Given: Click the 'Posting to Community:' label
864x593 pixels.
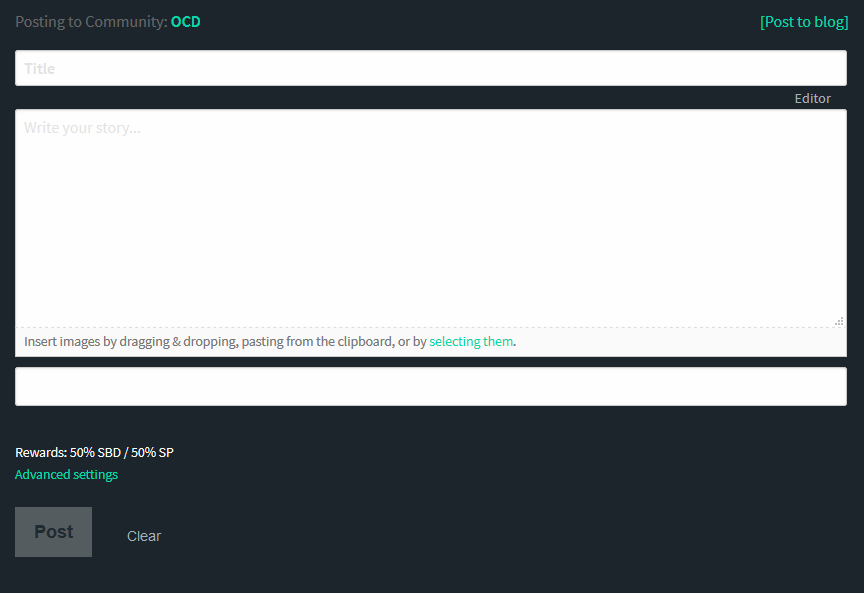Looking at the screenshot, I should [x=91, y=22].
